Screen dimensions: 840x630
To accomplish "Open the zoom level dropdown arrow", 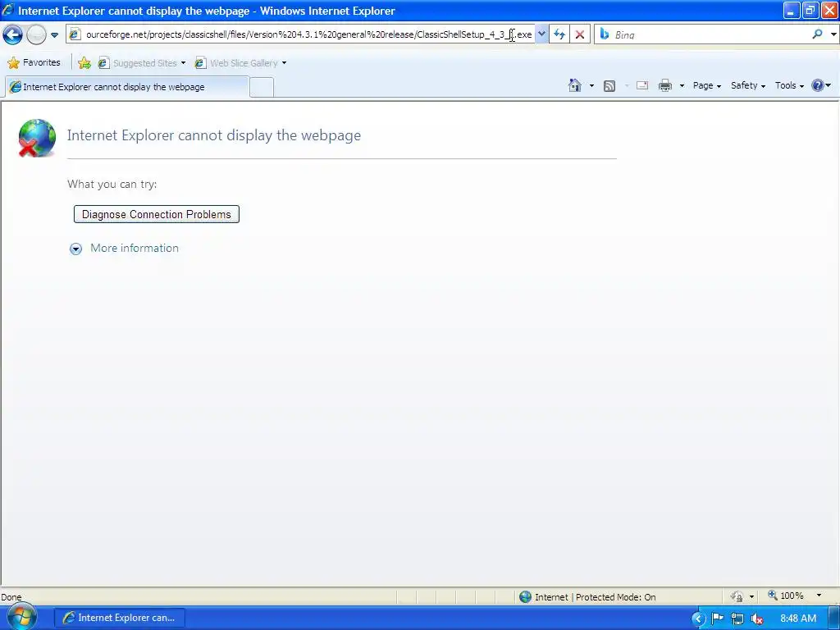I will pos(819,596).
